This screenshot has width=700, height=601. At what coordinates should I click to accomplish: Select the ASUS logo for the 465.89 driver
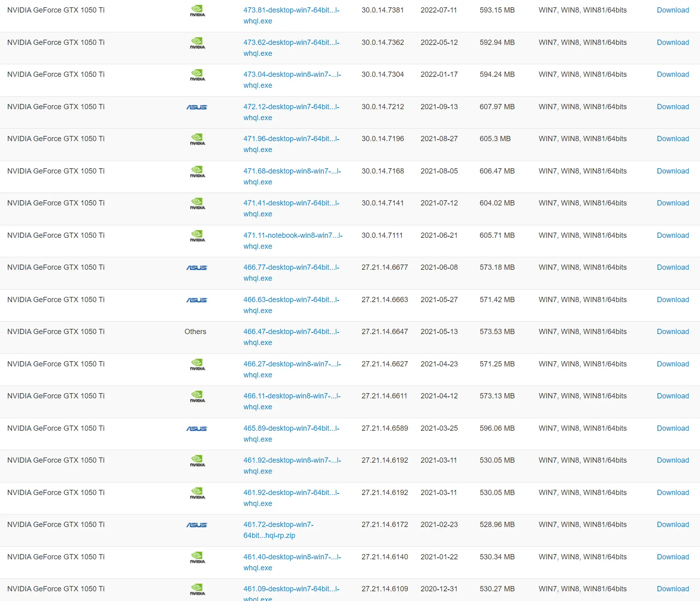tap(196, 429)
